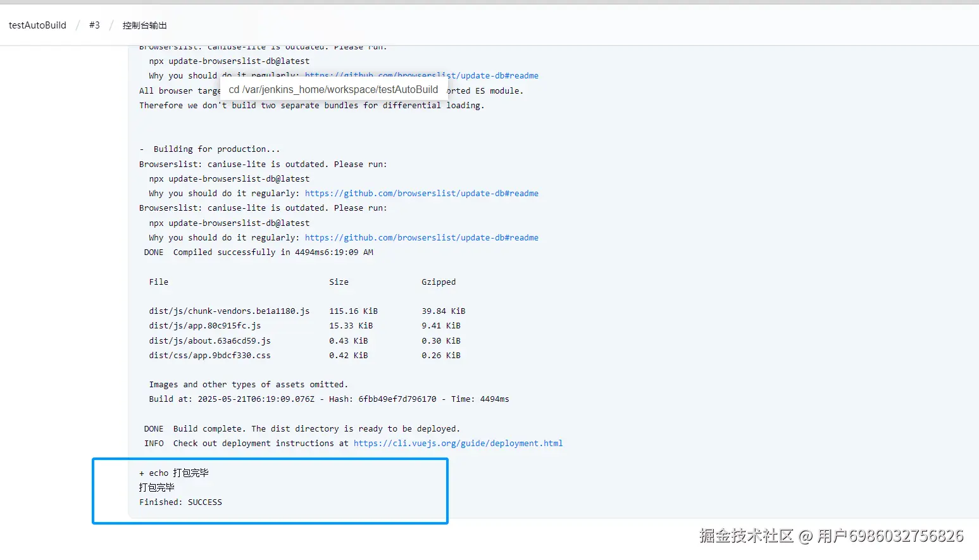This screenshot has width=979, height=560.
Task: Open the cli.vuejs.org deployment guide link
Action: pos(458,444)
